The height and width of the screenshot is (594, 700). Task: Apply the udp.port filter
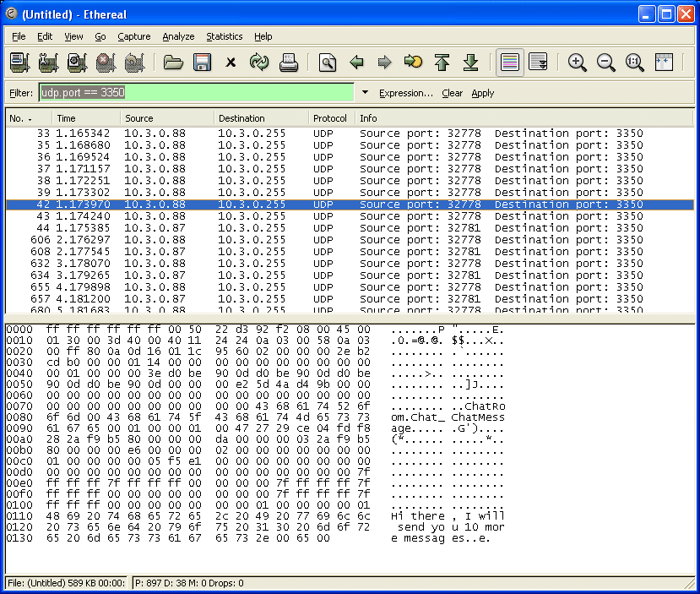(482, 93)
